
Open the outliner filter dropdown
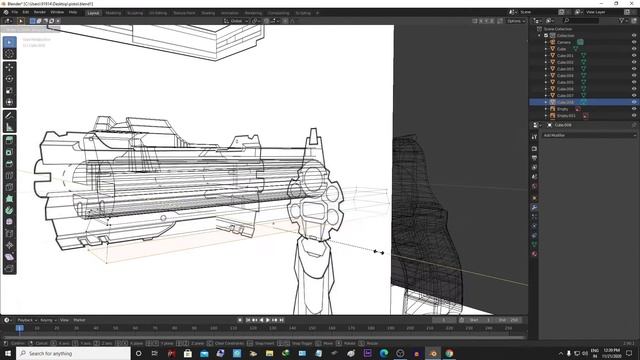623,20
